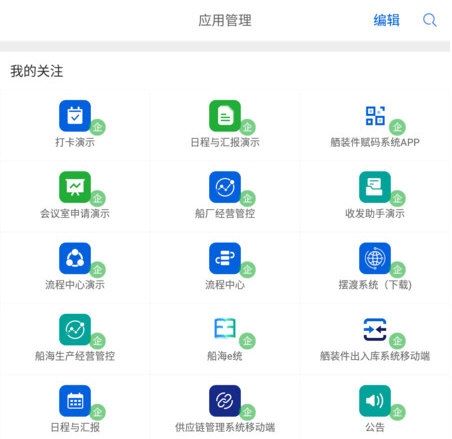Screen dimensions: 452x439
Task: Open the 舾装件赋码系统APP QR code icon
Action: 375,116
